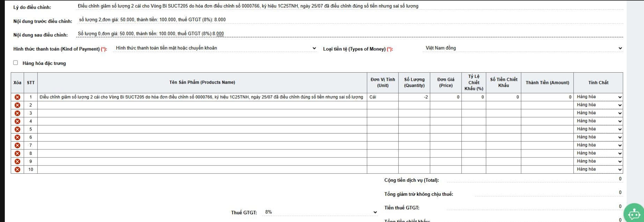Image resolution: width=644 pixels, height=222 pixels.
Task: Open Tính Chất dropdown in row 4
Action: pos(599,121)
